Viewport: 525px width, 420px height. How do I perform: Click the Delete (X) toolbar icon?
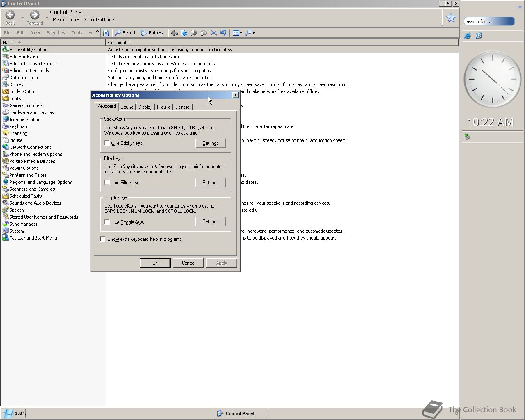click(214, 33)
